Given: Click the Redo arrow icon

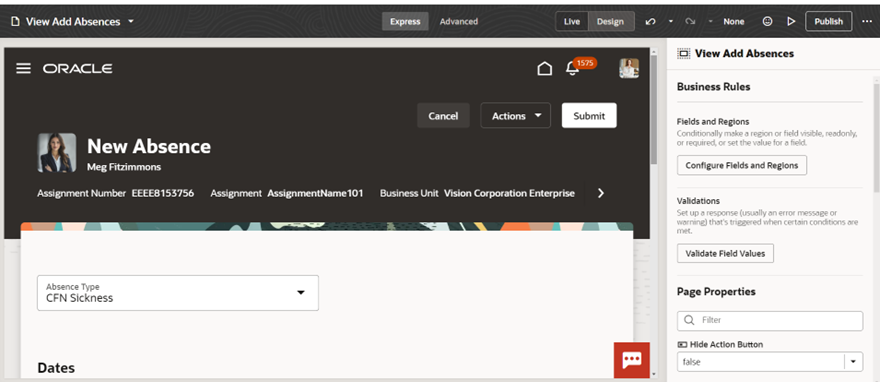Looking at the screenshot, I should pos(690,21).
